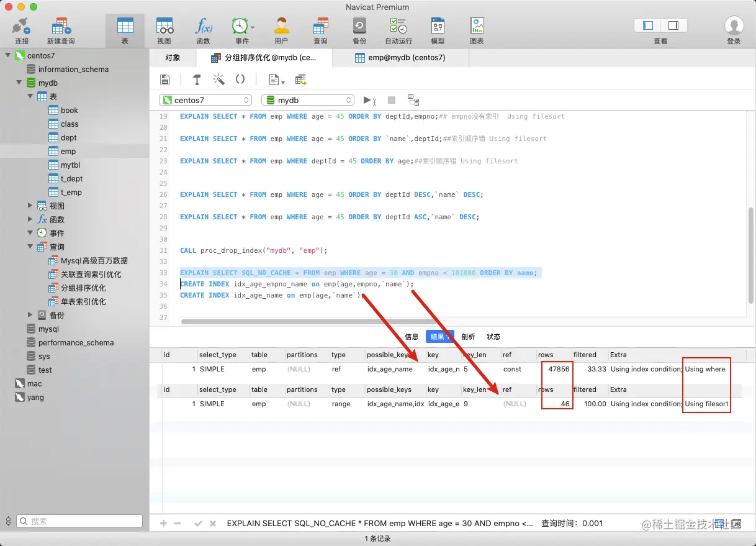Open the query builder hammer tool
Screen dimensions: 756x546
(197, 80)
